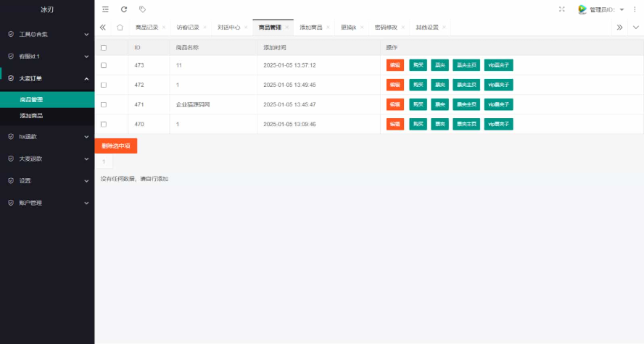Click the orange edit button for ID 472
The width and height of the screenshot is (644, 344).
[395, 85]
